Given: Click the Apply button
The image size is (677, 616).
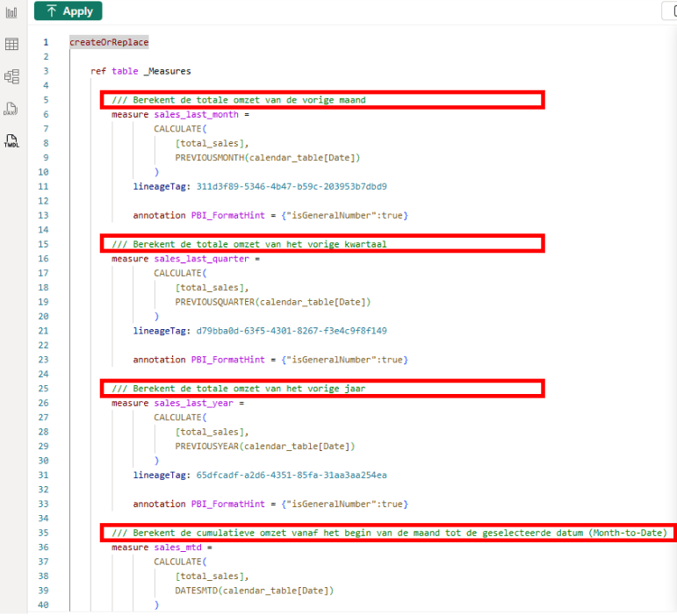Looking at the screenshot, I should click(x=68, y=11).
